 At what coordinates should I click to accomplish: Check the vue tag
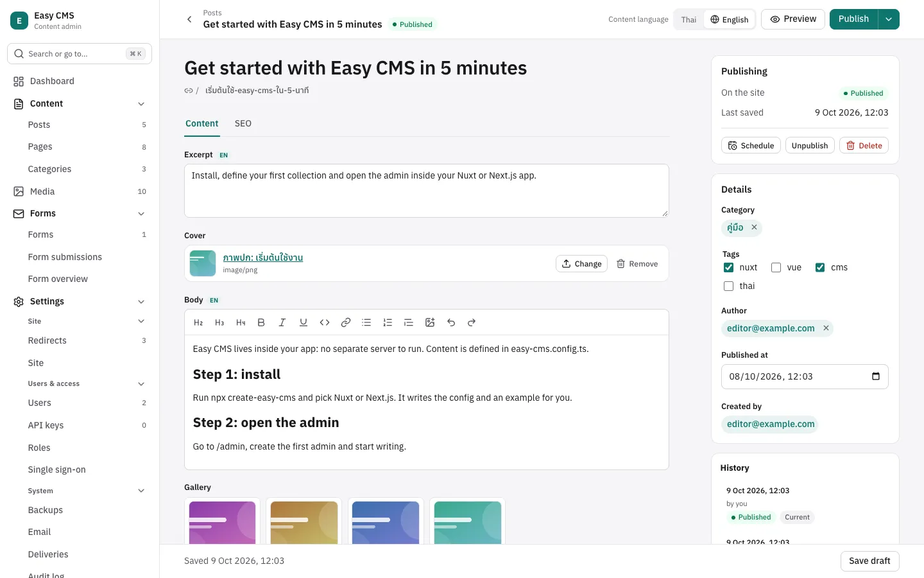tap(776, 267)
